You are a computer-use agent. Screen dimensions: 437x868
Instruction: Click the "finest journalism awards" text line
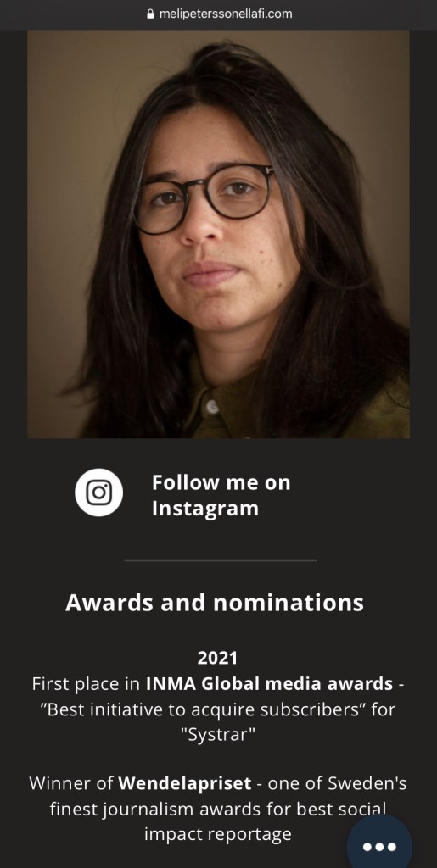pyautogui.click(x=218, y=810)
